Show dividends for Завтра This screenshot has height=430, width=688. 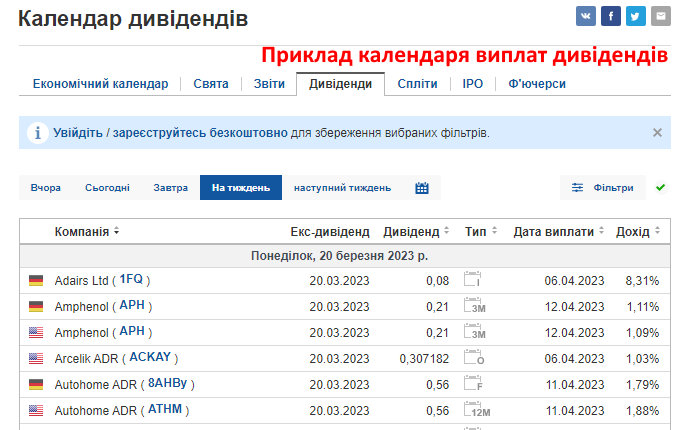coord(171,188)
